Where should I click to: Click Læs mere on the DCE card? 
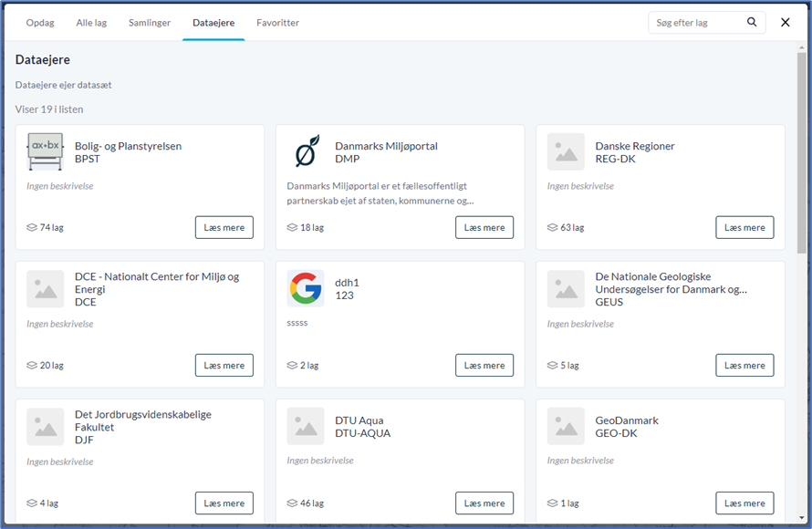click(x=224, y=365)
